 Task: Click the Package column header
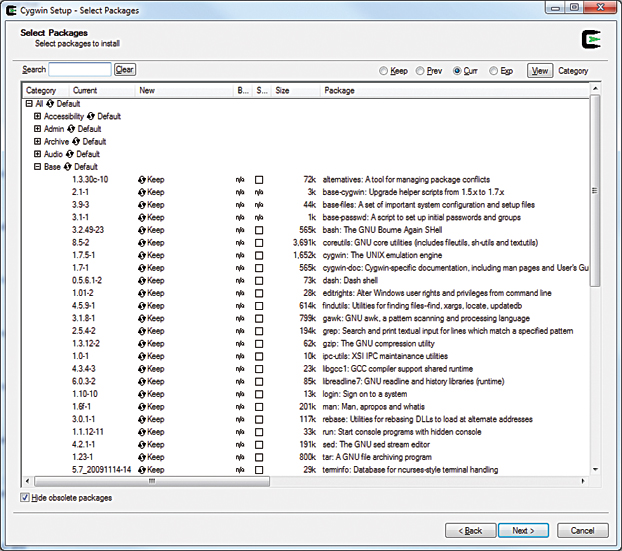tap(455, 90)
